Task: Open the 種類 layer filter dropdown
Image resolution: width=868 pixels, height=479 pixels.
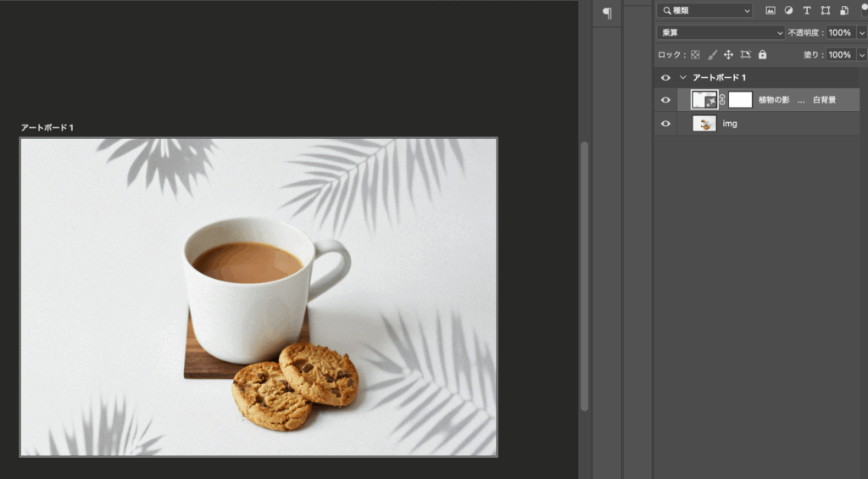Action: 705,10
